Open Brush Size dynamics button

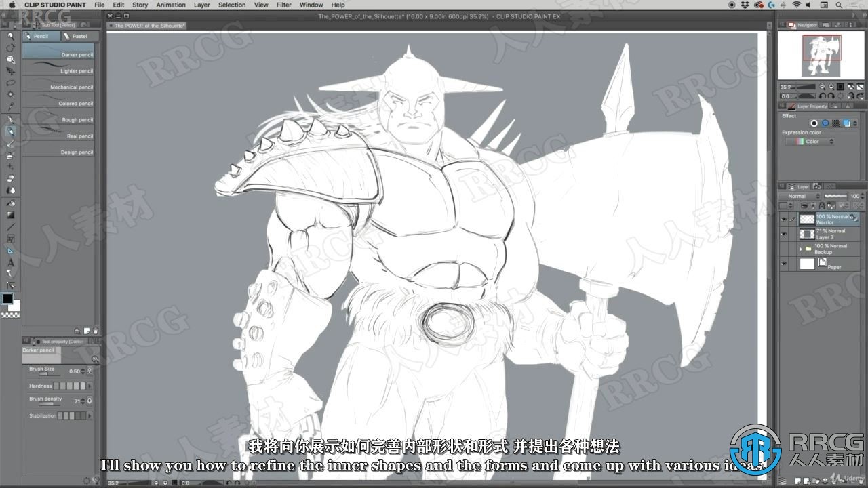pos(90,371)
